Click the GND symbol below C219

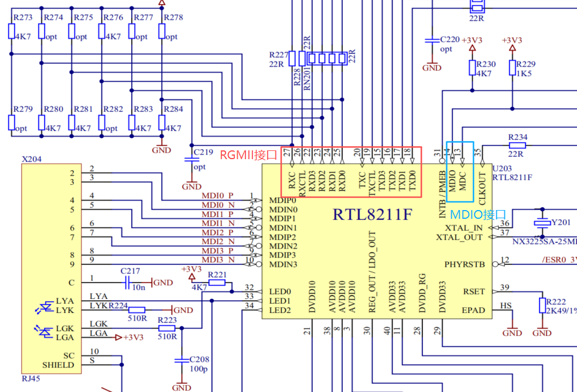pos(192,187)
